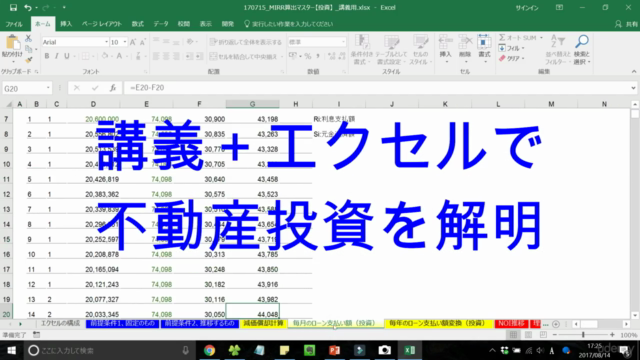Image resolution: width=640 pixels, height=360 pixels.
Task: Open the yearly loan payment sheet tab
Action: (439, 323)
